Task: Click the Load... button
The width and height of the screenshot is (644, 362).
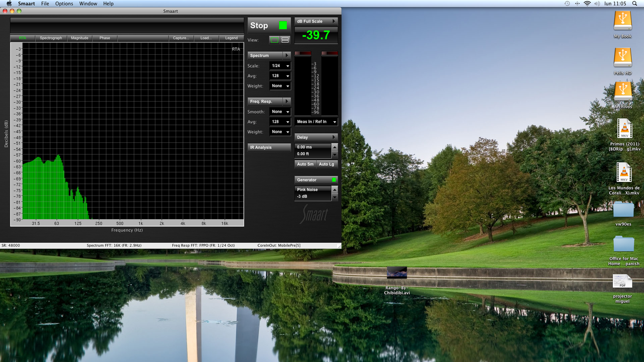Action: (206, 38)
